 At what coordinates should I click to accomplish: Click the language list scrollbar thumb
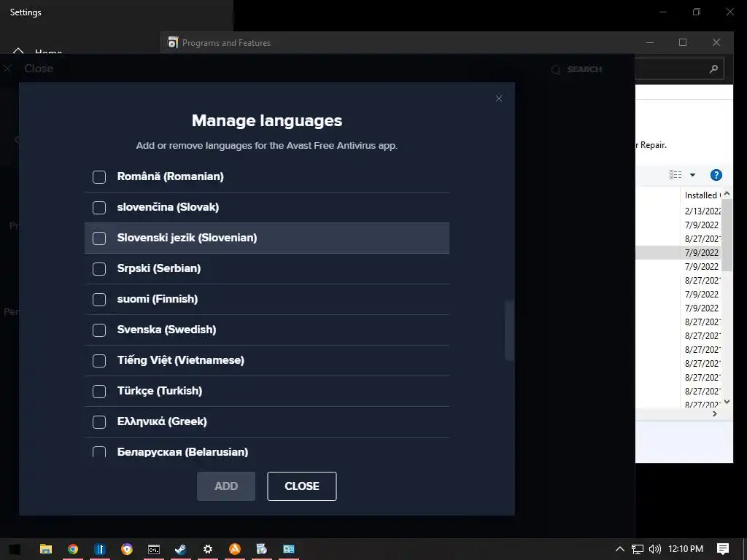(509, 330)
